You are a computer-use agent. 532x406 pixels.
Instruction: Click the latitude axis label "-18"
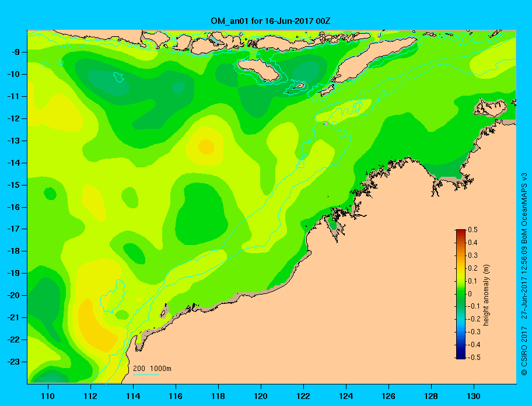pos(13,251)
